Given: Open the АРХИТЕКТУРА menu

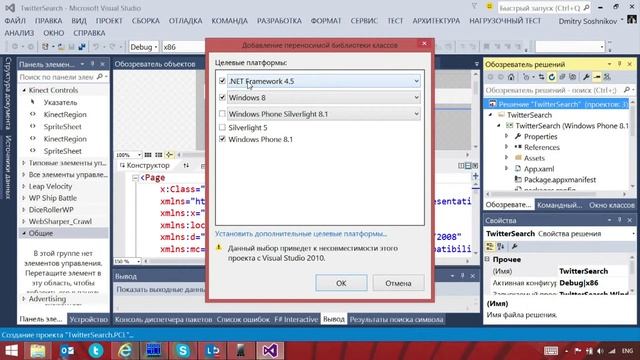Looking at the screenshot, I should pyautogui.click(x=436, y=21).
